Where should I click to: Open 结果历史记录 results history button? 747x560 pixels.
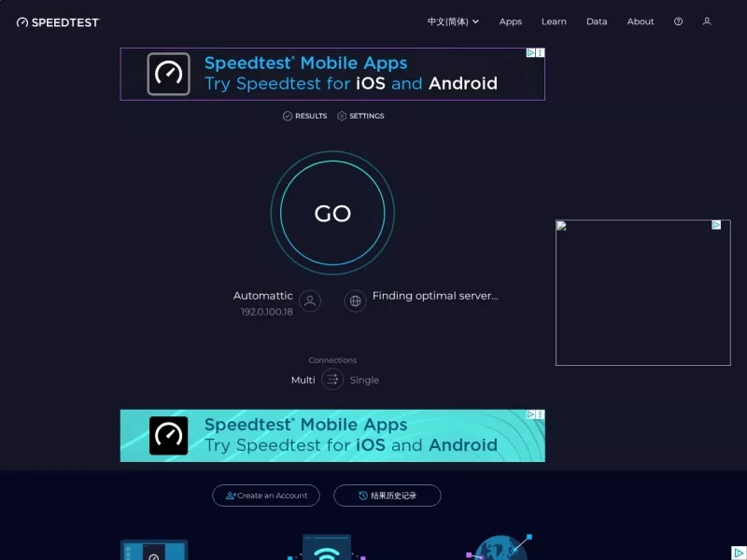pyautogui.click(x=388, y=496)
